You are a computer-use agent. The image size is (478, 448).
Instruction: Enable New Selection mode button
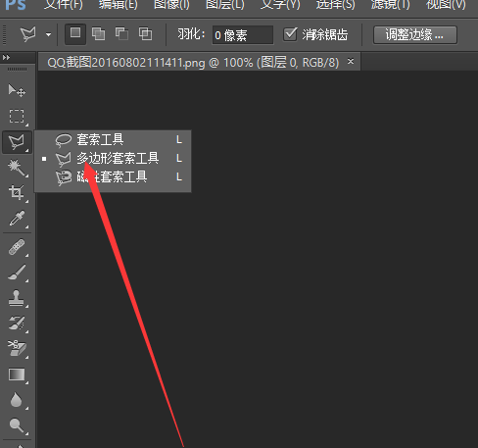coord(75,33)
